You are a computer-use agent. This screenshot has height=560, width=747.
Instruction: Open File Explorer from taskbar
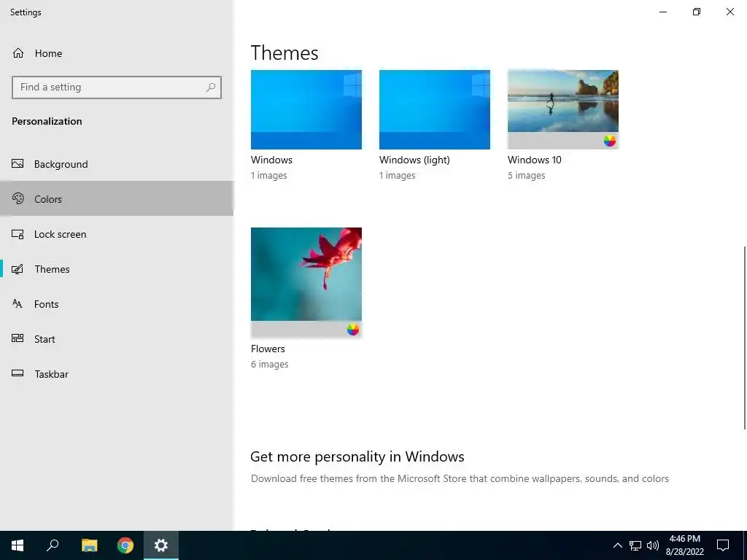pyautogui.click(x=89, y=545)
